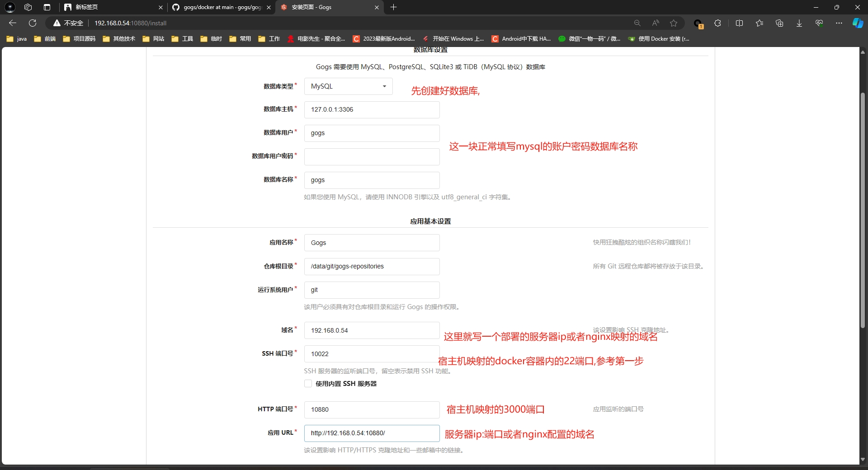This screenshot has height=470, width=868.
Task: Open browser essentials heart icon
Action: pos(819,23)
